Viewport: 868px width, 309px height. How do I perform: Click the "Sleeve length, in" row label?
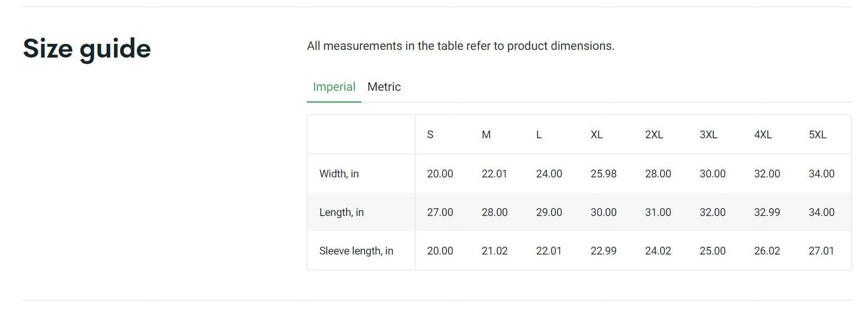pos(356,251)
